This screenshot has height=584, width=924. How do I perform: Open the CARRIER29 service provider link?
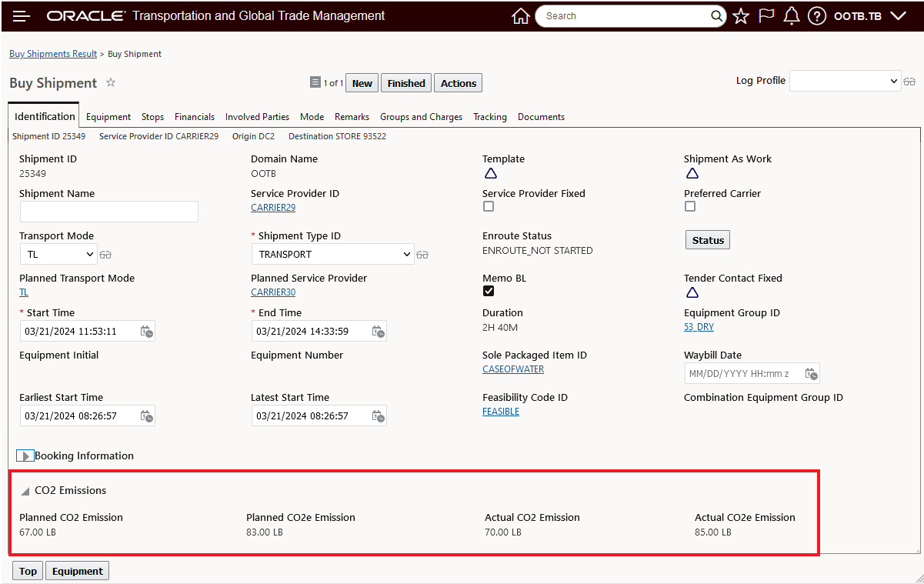click(x=273, y=208)
